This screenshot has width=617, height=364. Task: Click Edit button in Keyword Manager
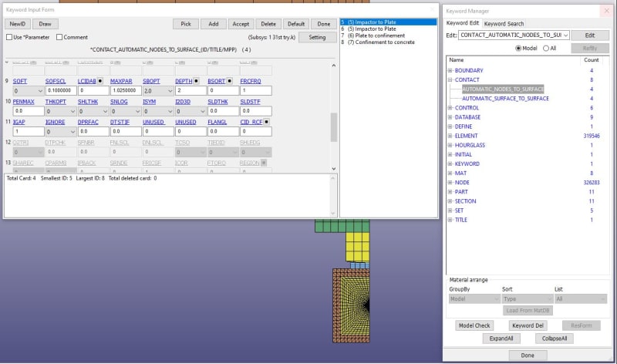click(590, 35)
